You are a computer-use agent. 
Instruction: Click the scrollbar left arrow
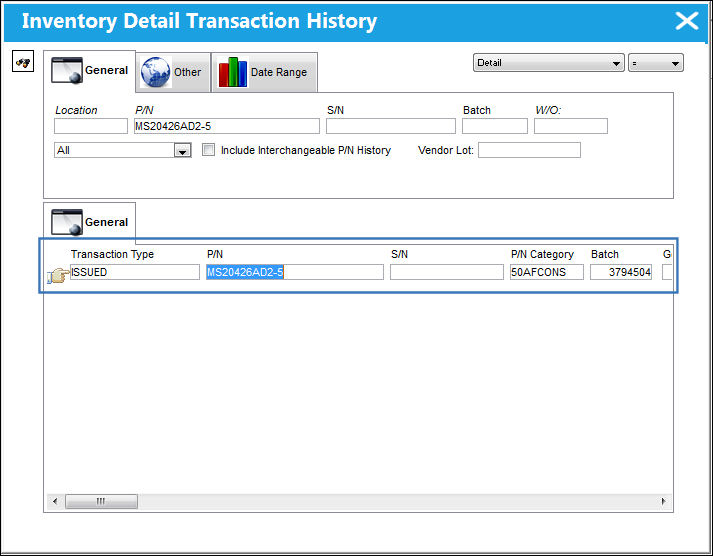click(55, 501)
